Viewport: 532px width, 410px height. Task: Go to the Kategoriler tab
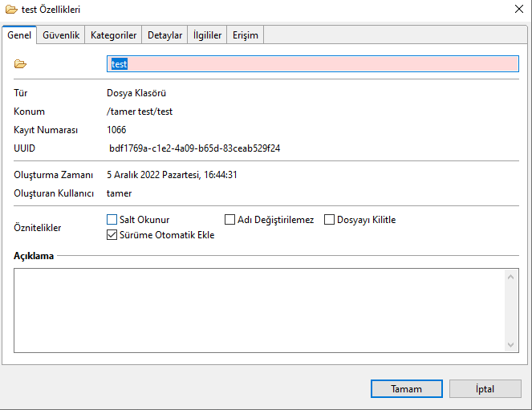click(113, 35)
